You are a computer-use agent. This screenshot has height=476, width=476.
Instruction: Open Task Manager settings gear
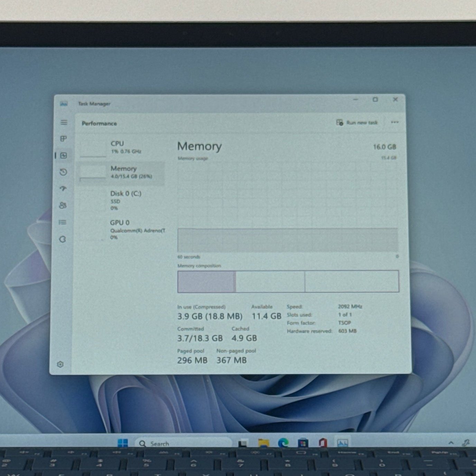(60, 364)
